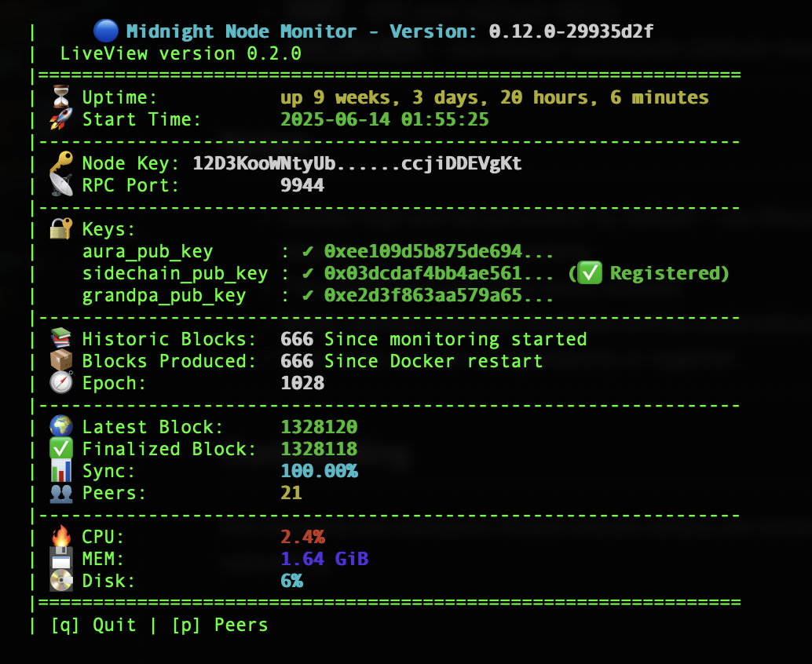Viewport: 812px width, 664px height.
Task: Click the hourglass icon beside Uptime
Action: tap(60, 97)
